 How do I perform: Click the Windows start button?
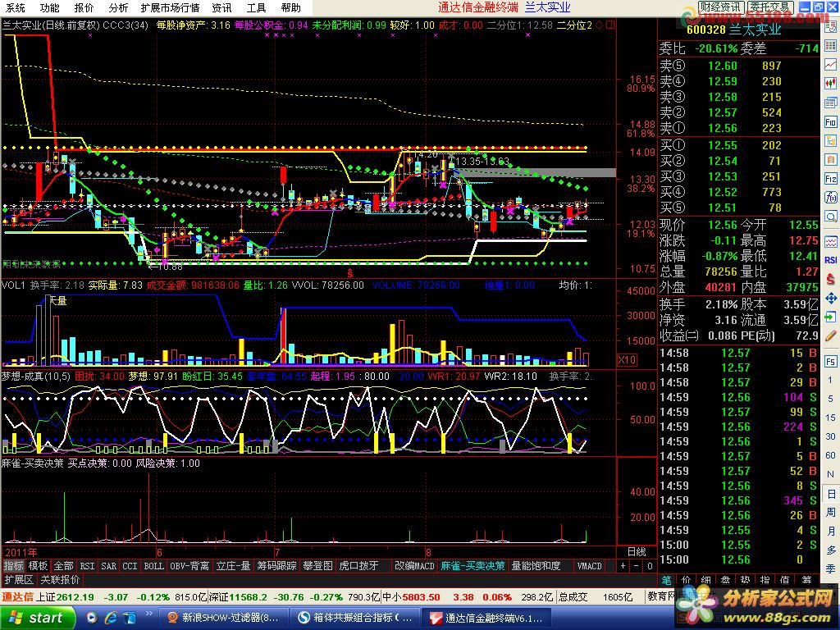(x=36, y=618)
